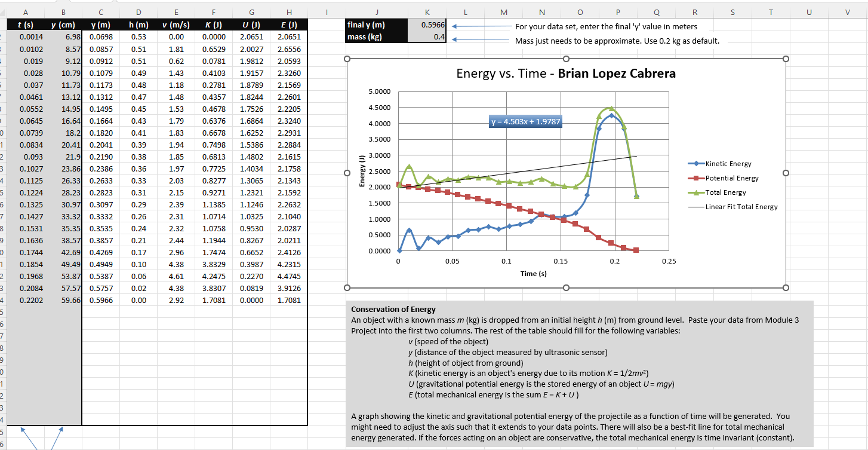Click the chart title Energy vs. Time
Viewport: 868px width, 450px height.
(x=567, y=73)
